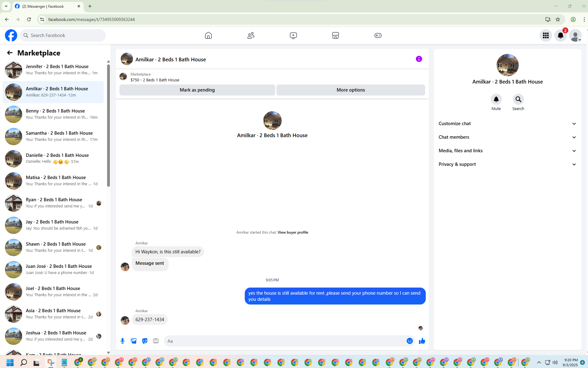
Task: Click the Aa message input field
Action: click(285, 341)
